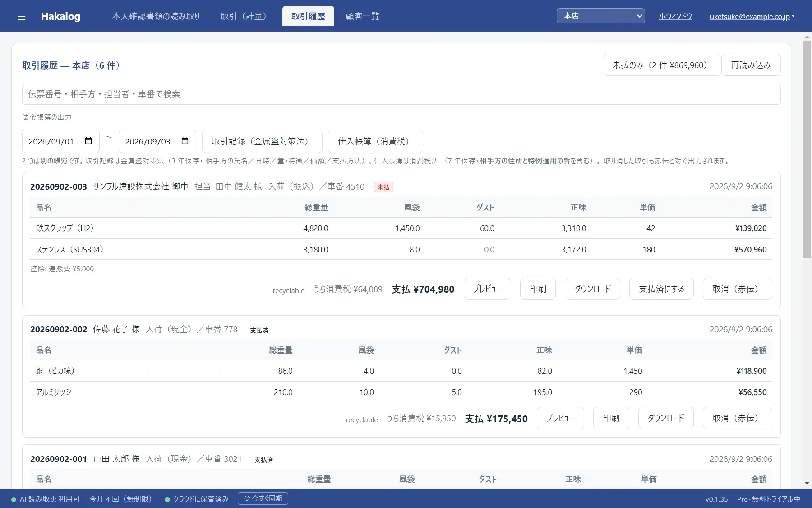
Task: Export 取引記録（金属盗対策法）
Action: (262, 141)
